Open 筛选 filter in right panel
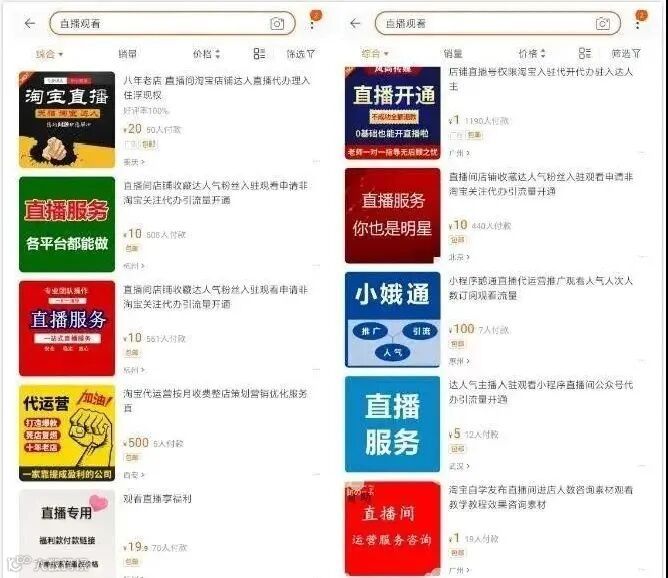Viewport: 668px width, 578px height. (626, 54)
